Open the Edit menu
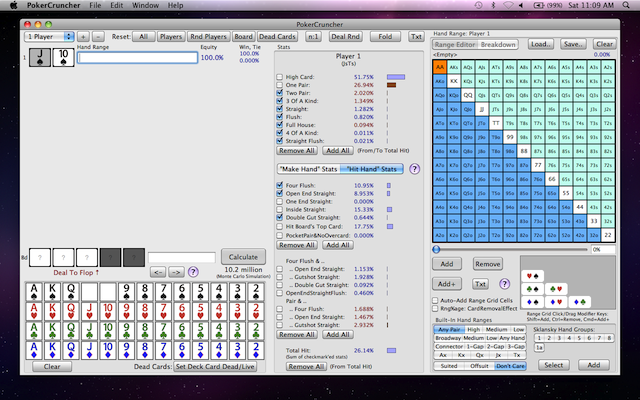The image size is (640, 400). [116, 5]
